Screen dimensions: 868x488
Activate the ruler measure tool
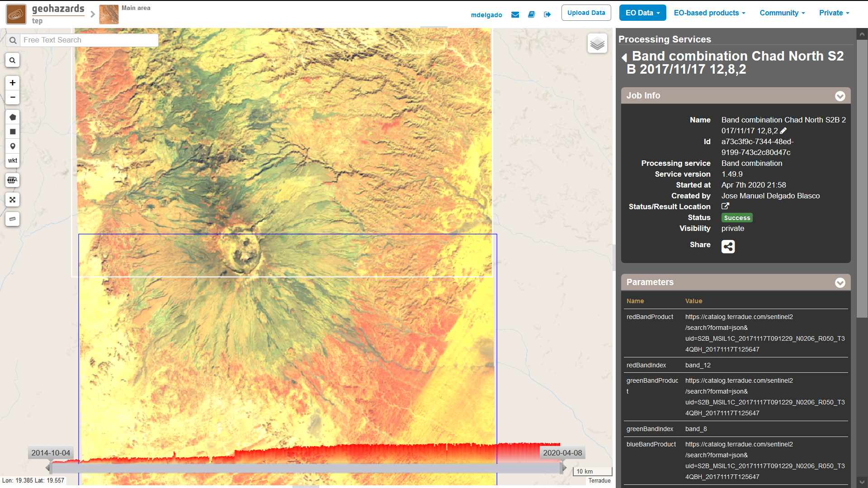[13, 219]
